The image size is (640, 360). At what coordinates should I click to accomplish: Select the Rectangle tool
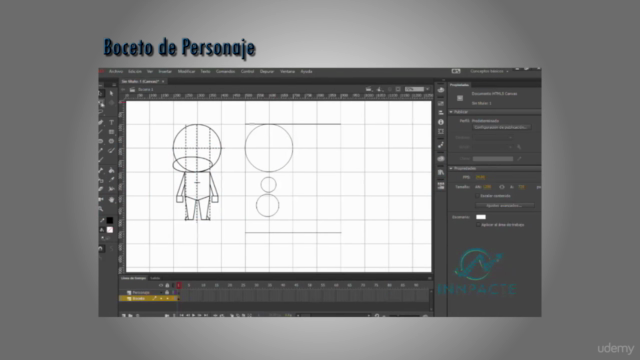click(111, 132)
